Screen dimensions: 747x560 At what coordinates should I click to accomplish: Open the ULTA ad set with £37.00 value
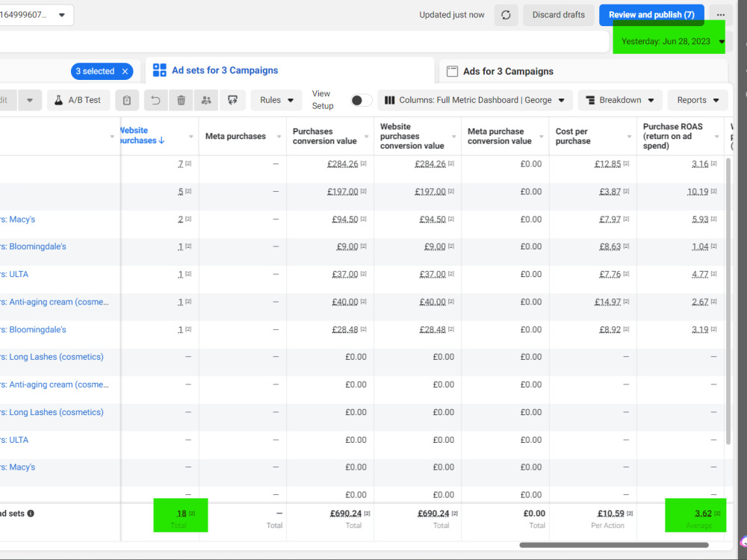point(14,274)
